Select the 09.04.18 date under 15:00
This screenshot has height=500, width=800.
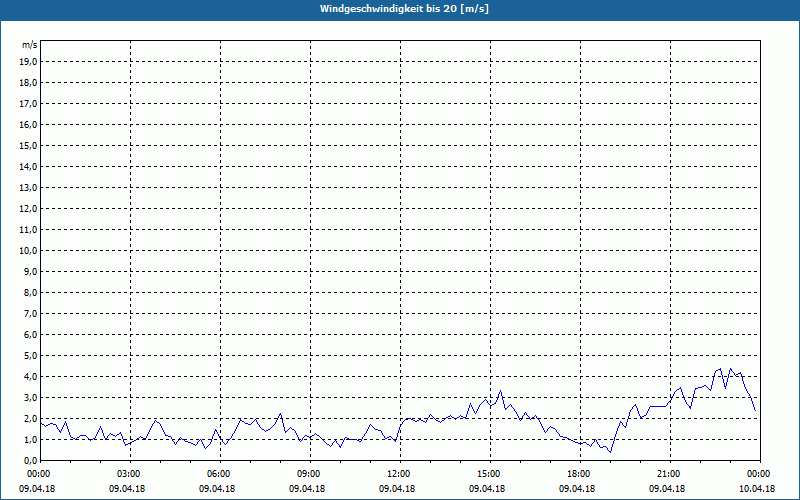487,489
